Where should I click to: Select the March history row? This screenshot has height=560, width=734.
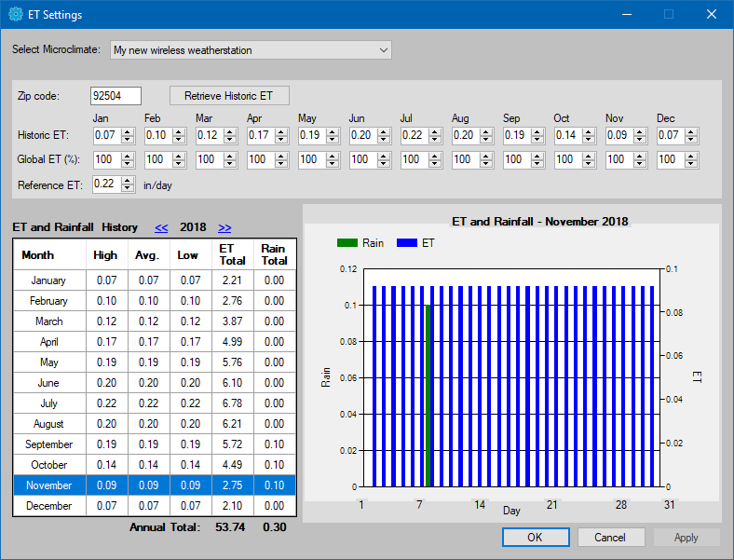[x=155, y=321]
